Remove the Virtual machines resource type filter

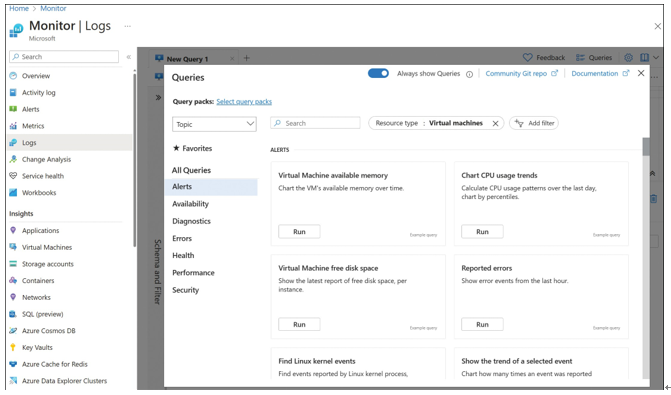pyautogui.click(x=496, y=123)
